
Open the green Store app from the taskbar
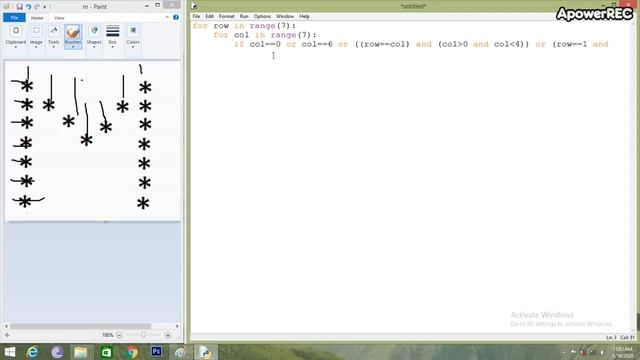click(106, 352)
